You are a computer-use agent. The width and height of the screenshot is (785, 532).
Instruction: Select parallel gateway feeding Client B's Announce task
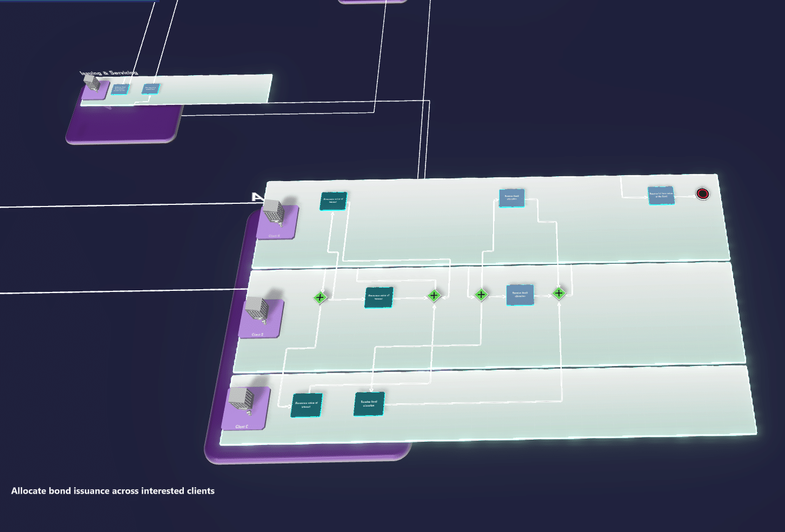(x=320, y=297)
